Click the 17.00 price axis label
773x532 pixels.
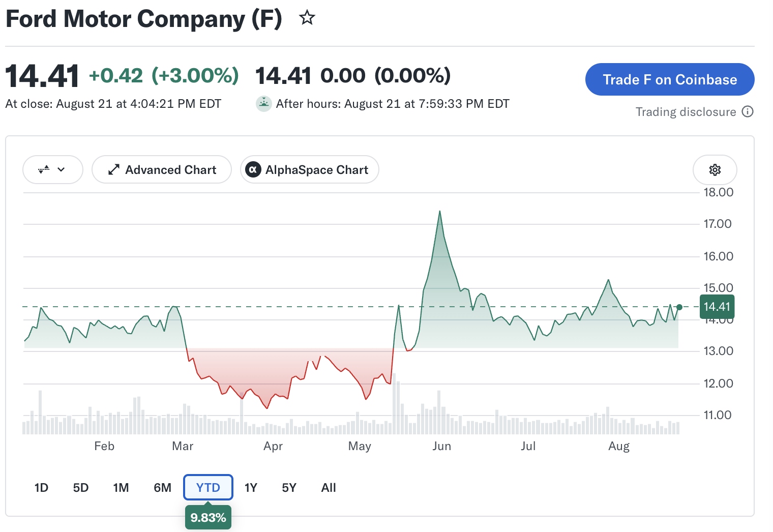point(718,224)
